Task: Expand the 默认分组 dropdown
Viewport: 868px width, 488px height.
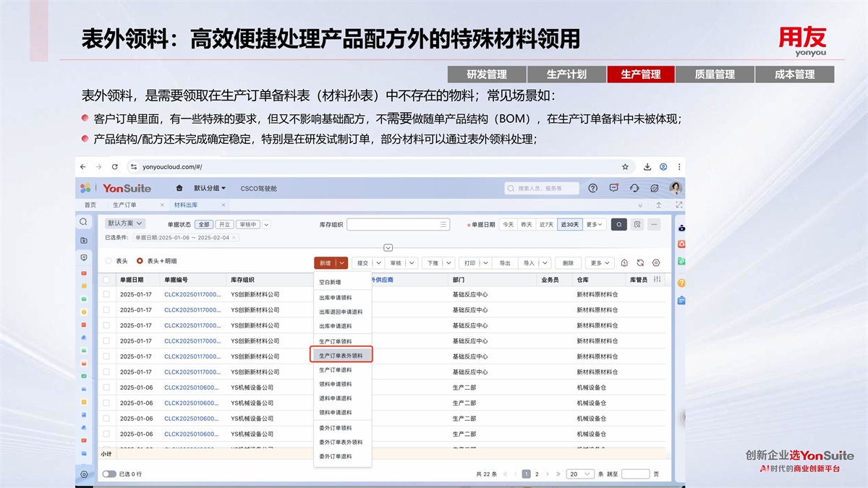Action: (x=210, y=188)
